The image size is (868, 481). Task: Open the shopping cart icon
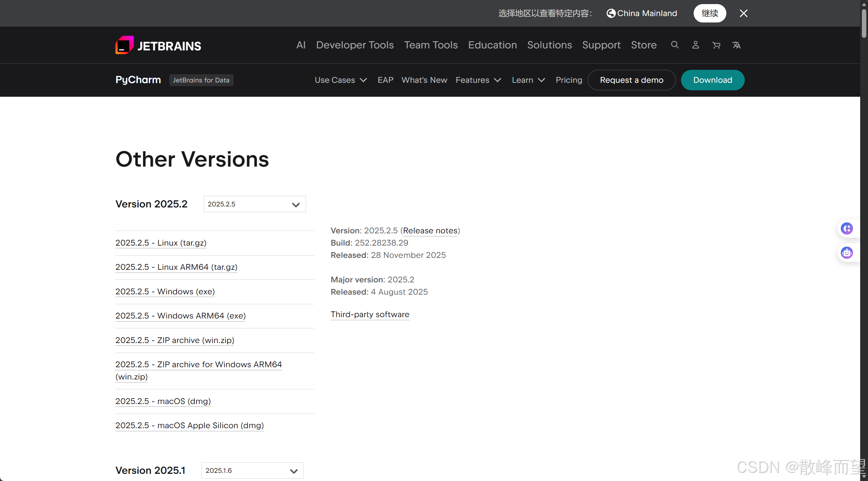(716, 45)
